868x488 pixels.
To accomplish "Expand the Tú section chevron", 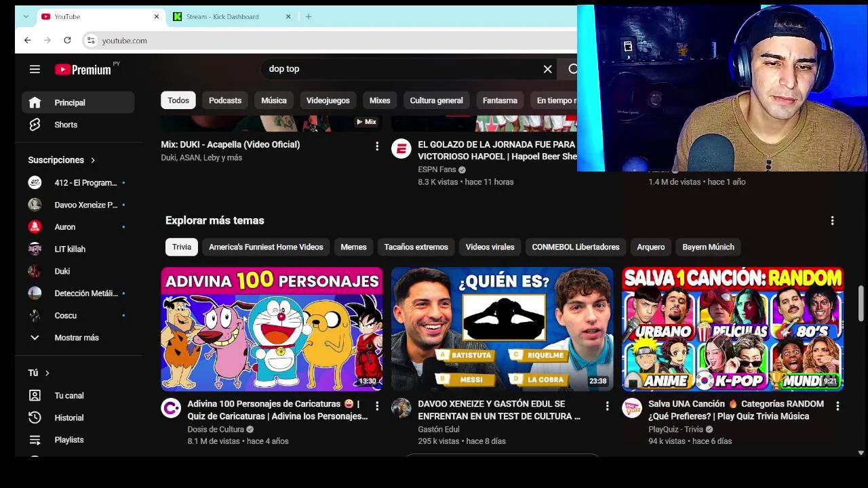I will coord(47,373).
